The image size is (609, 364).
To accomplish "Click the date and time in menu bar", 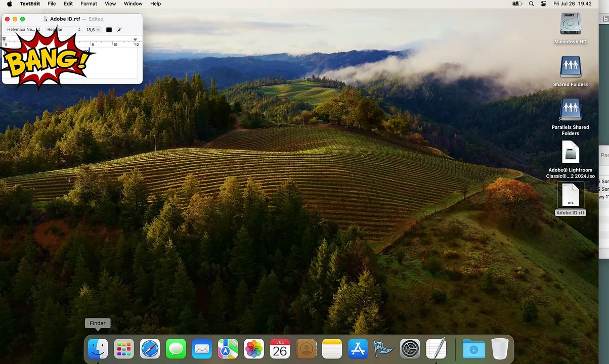I will point(573,4).
